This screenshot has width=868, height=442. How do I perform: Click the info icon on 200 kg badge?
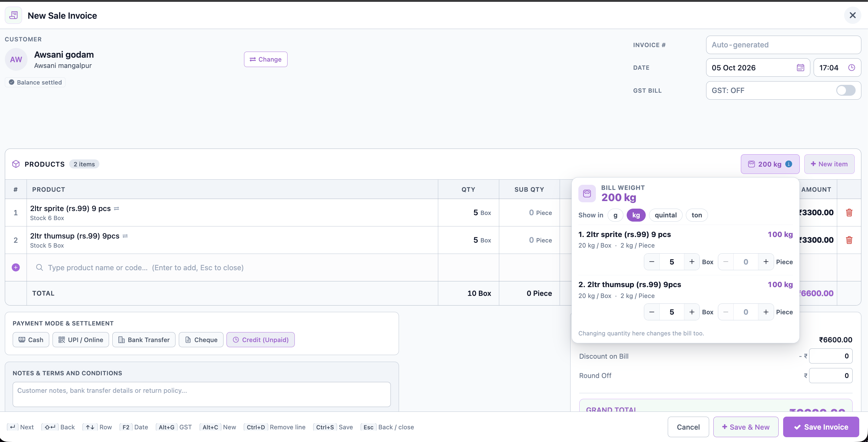coord(789,164)
